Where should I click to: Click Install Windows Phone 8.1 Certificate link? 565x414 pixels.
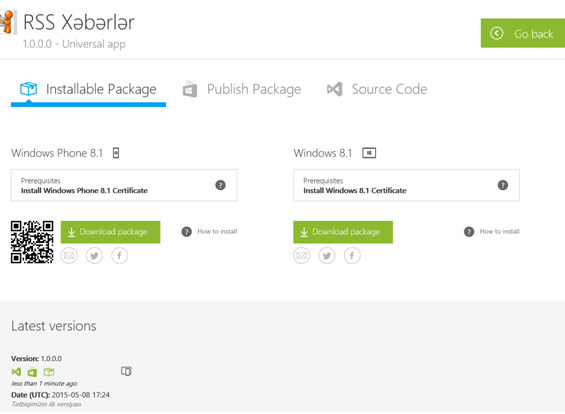point(84,191)
